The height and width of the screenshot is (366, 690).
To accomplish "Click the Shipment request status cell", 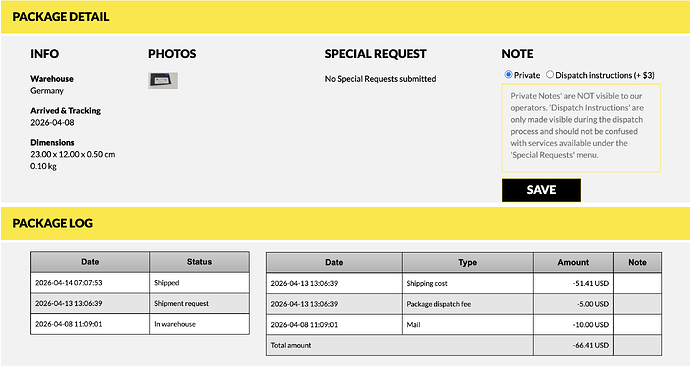I will [199, 304].
